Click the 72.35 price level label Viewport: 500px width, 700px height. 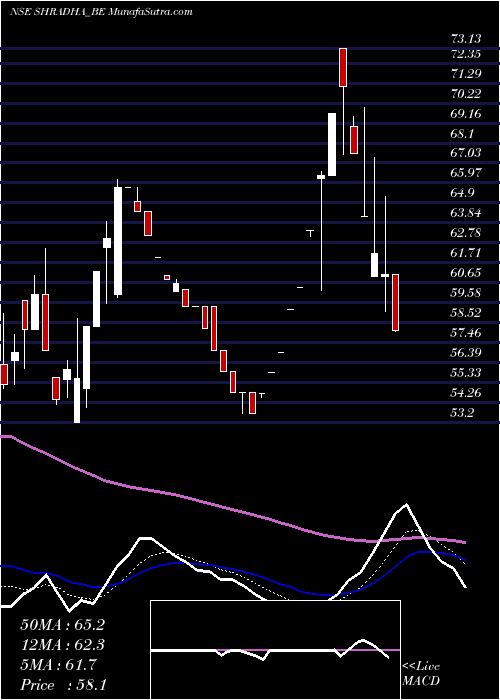(x=467, y=54)
